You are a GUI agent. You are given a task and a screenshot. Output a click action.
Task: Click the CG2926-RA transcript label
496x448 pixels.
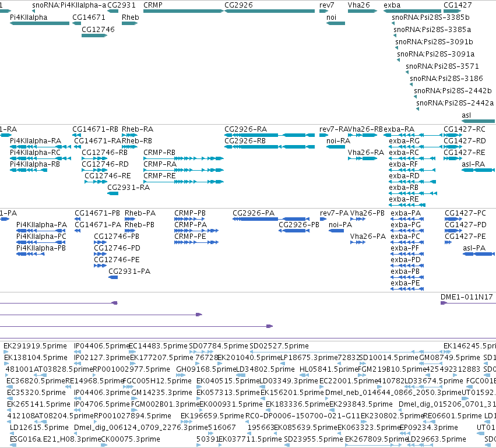[x=245, y=129]
